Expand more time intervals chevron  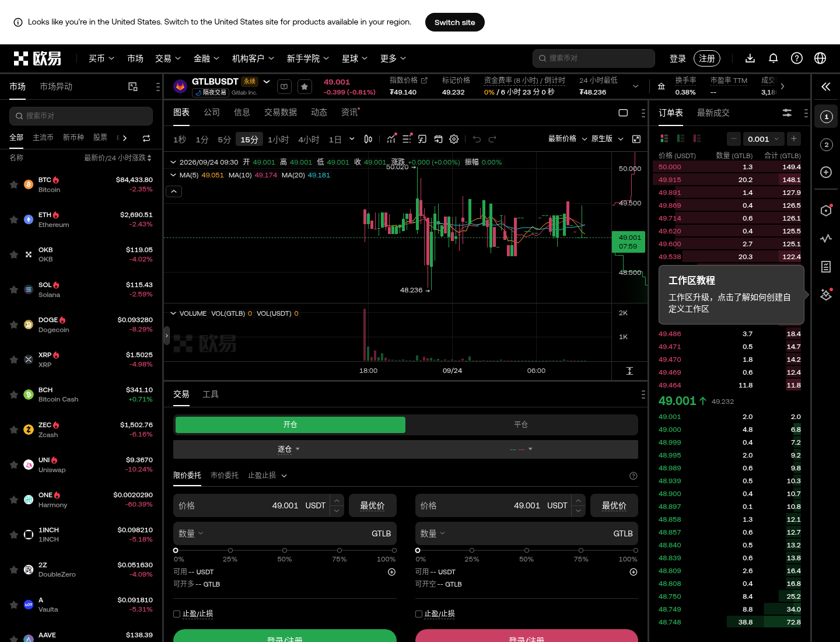tap(352, 139)
